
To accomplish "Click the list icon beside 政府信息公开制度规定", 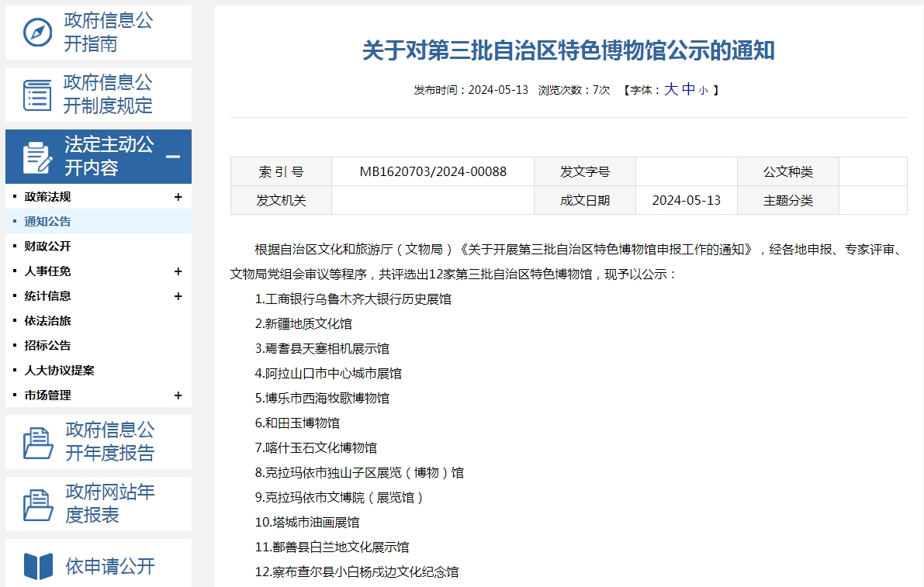I will click(37, 95).
